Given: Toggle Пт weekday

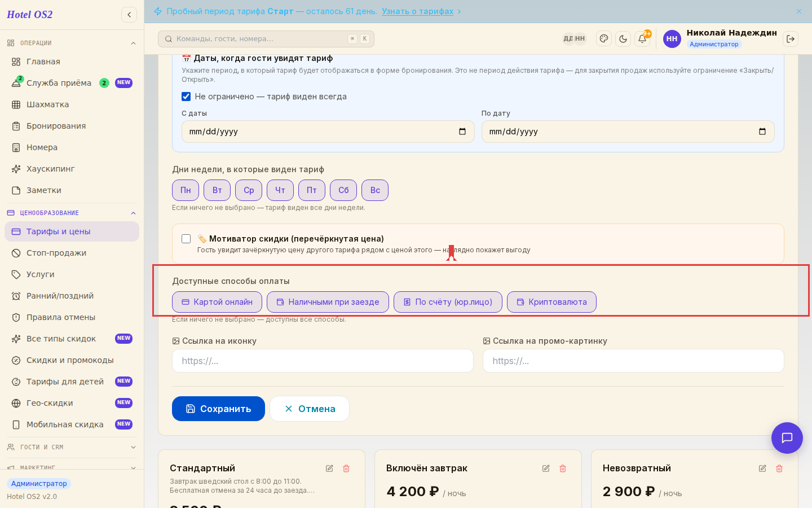Looking at the screenshot, I should pos(312,190).
